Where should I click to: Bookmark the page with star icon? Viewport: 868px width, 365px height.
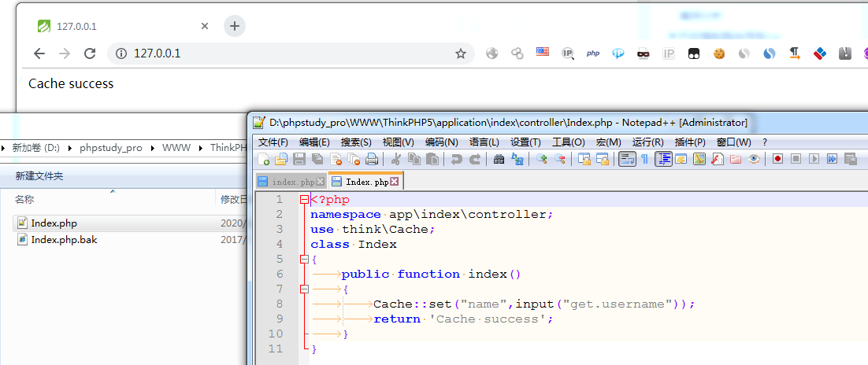461,53
